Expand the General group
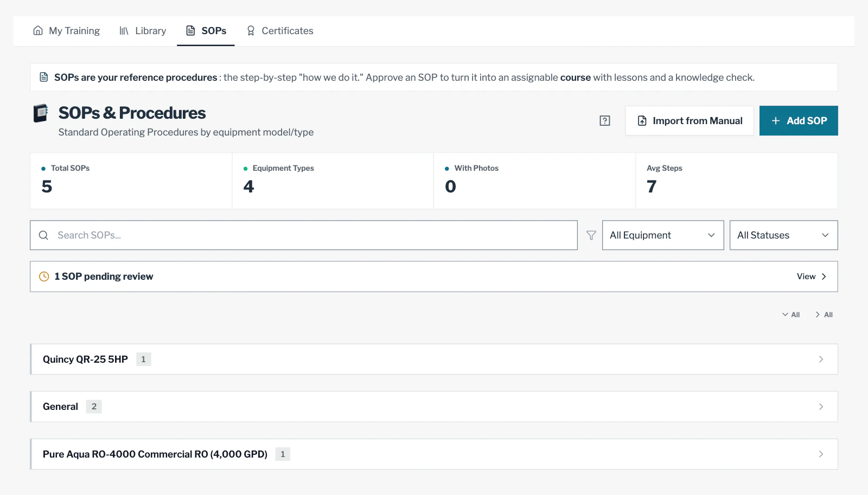This screenshot has height=495, width=868. (434, 407)
